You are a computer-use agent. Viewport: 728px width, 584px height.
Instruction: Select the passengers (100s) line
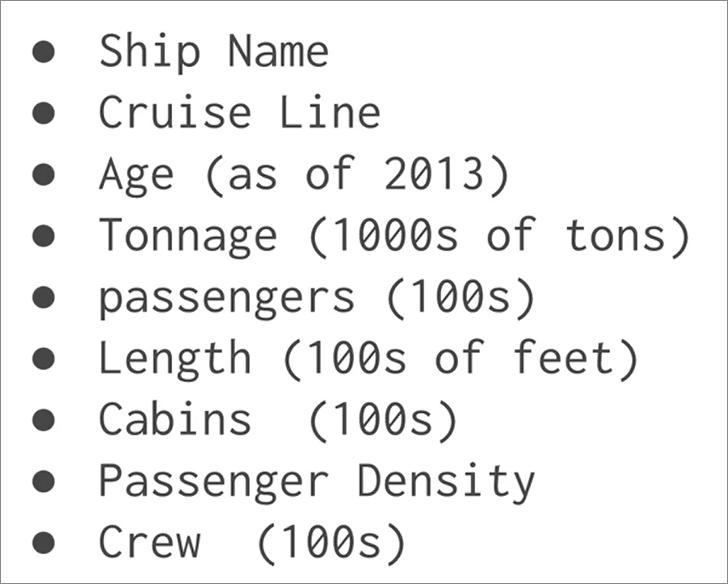pos(318,299)
